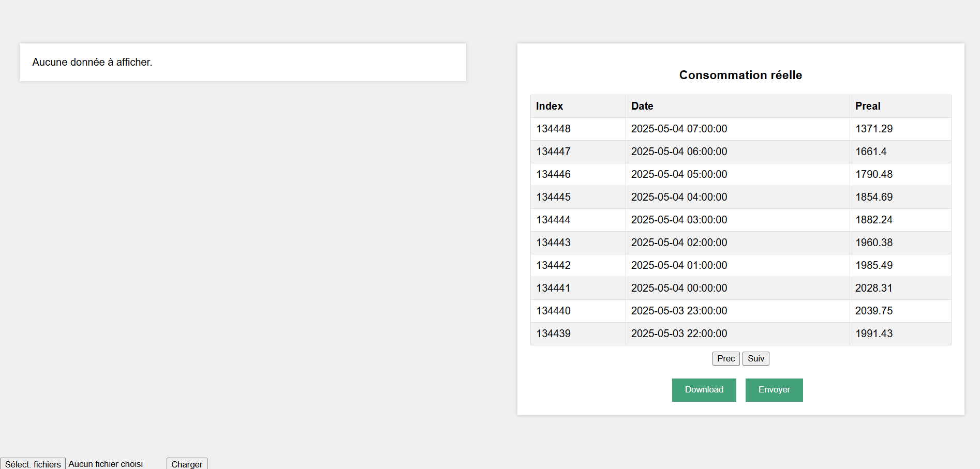Open the Sélect. fichiers file chooser
This screenshot has height=469, width=980.
(33, 464)
